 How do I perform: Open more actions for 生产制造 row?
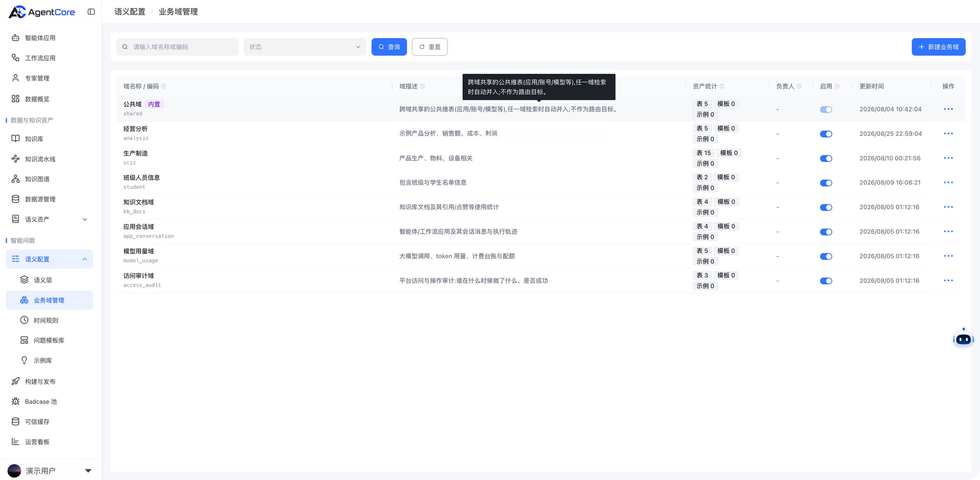[x=948, y=158]
